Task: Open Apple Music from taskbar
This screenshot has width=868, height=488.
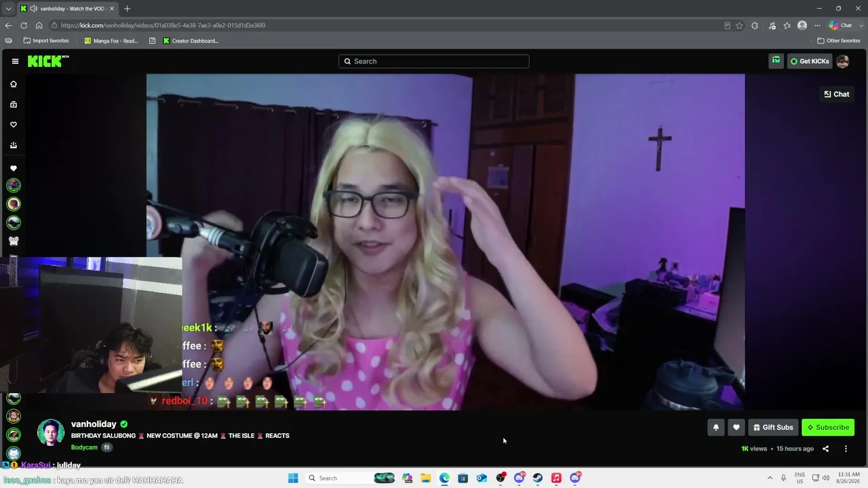Action: click(x=556, y=478)
